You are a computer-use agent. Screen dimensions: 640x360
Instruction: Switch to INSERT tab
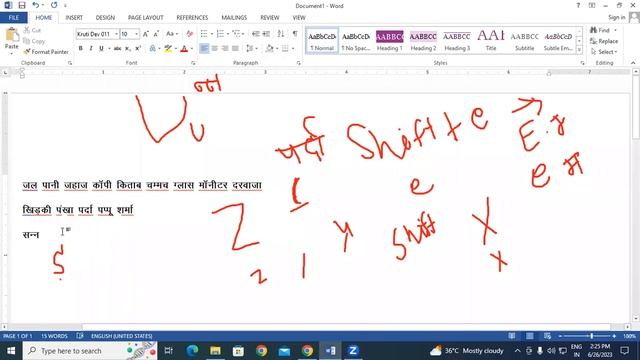click(x=74, y=18)
